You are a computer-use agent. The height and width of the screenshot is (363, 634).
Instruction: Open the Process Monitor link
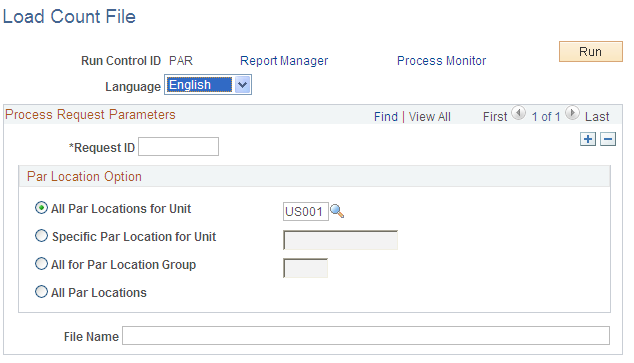pos(442,61)
